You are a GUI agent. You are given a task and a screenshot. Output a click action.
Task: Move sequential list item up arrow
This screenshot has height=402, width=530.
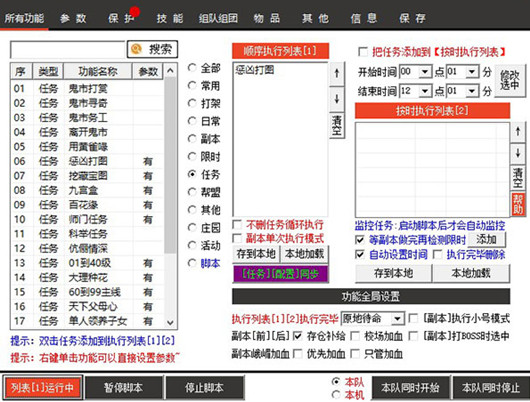[337, 73]
